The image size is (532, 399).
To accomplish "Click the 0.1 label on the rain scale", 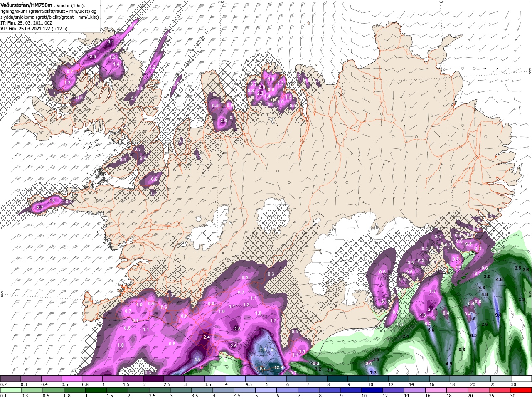I will pyautogui.click(x=3, y=396).
